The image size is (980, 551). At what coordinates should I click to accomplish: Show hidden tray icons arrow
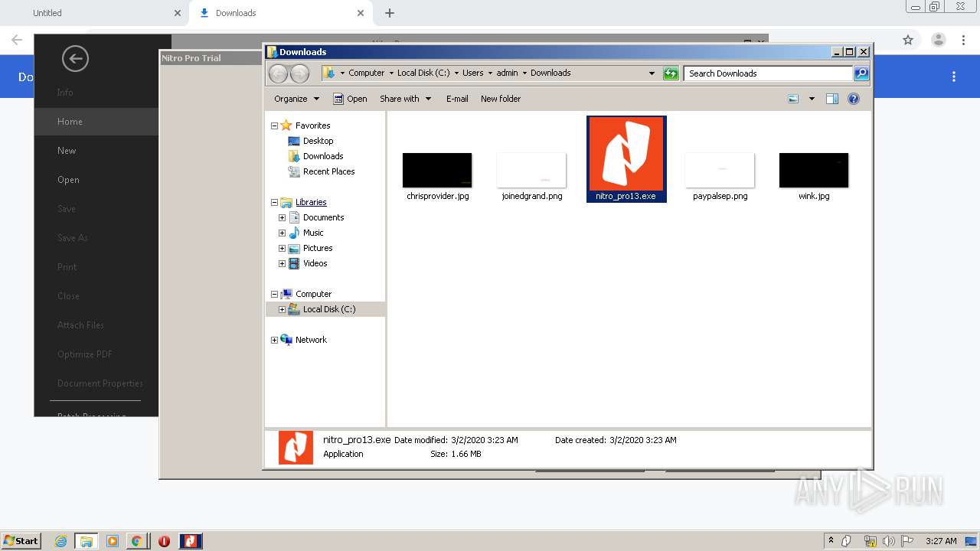click(x=831, y=541)
